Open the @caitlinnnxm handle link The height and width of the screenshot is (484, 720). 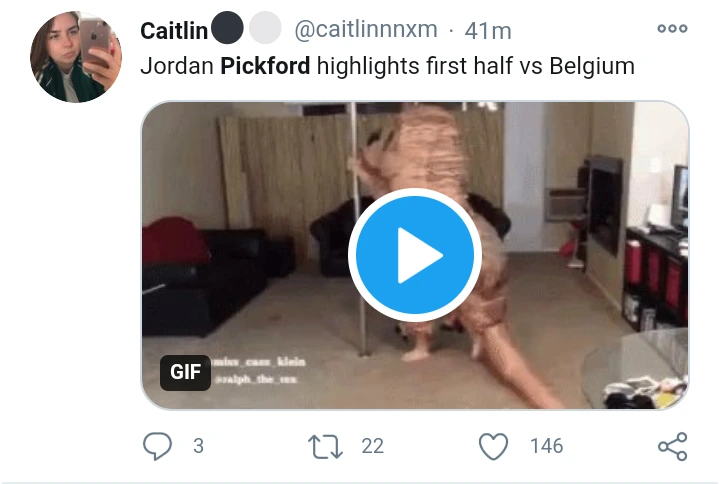pyautogui.click(x=366, y=30)
